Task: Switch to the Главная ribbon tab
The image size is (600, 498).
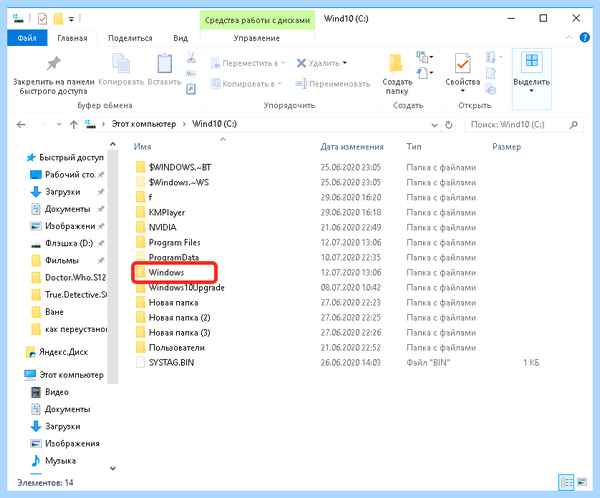Action: pyautogui.click(x=72, y=38)
